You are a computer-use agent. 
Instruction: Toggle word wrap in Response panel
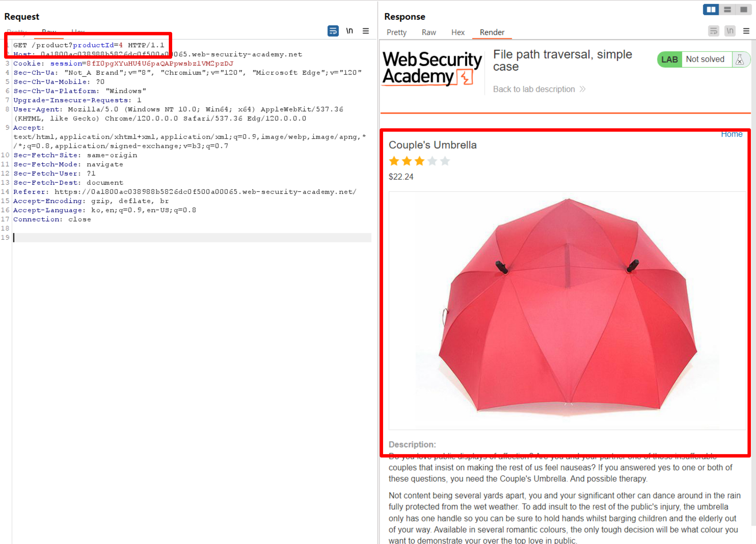click(714, 31)
